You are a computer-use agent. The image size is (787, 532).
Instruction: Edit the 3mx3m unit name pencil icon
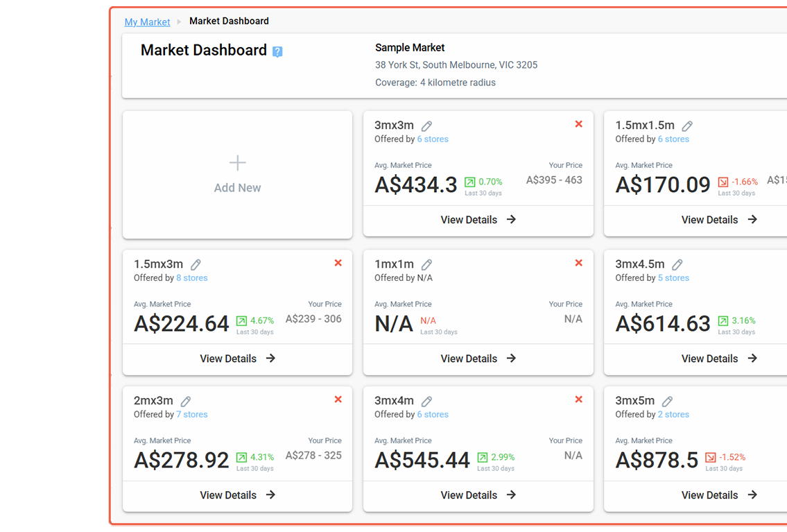(x=427, y=126)
